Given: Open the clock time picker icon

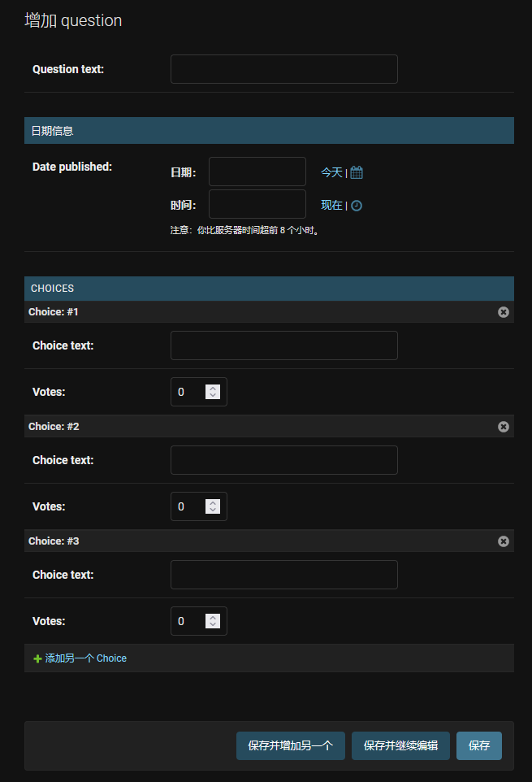Looking at the screenshot, I should [357, 206].
